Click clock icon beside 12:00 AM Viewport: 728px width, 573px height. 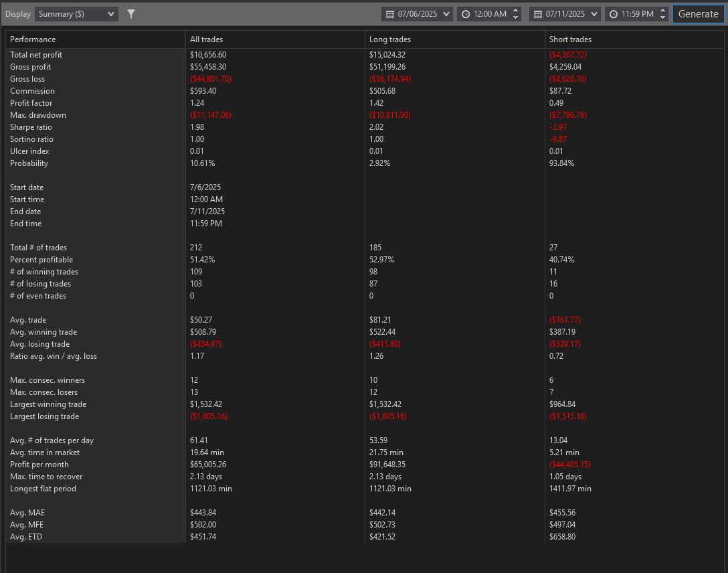coord(466,15)
